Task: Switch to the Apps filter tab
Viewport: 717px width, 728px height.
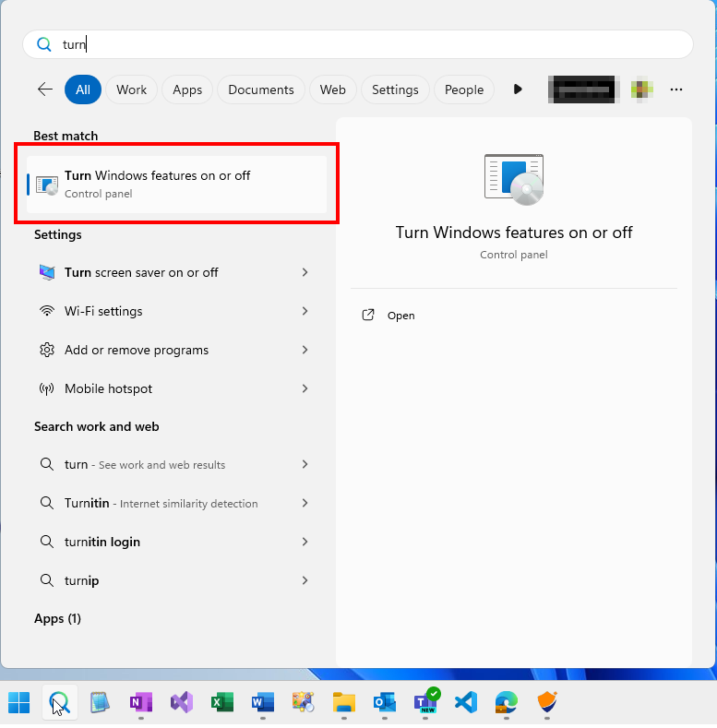Action: [187, 90]
